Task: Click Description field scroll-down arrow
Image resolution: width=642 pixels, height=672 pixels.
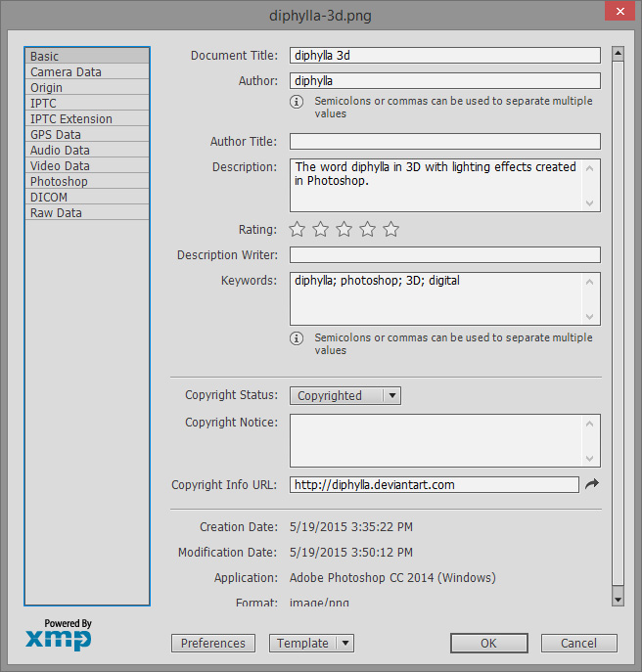Action: [x=590, y=203]
